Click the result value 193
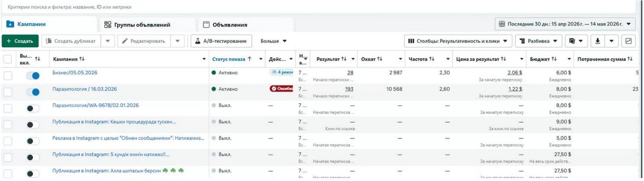The width and height of the screenshot is (644, 181). click(x=349, y=89)
